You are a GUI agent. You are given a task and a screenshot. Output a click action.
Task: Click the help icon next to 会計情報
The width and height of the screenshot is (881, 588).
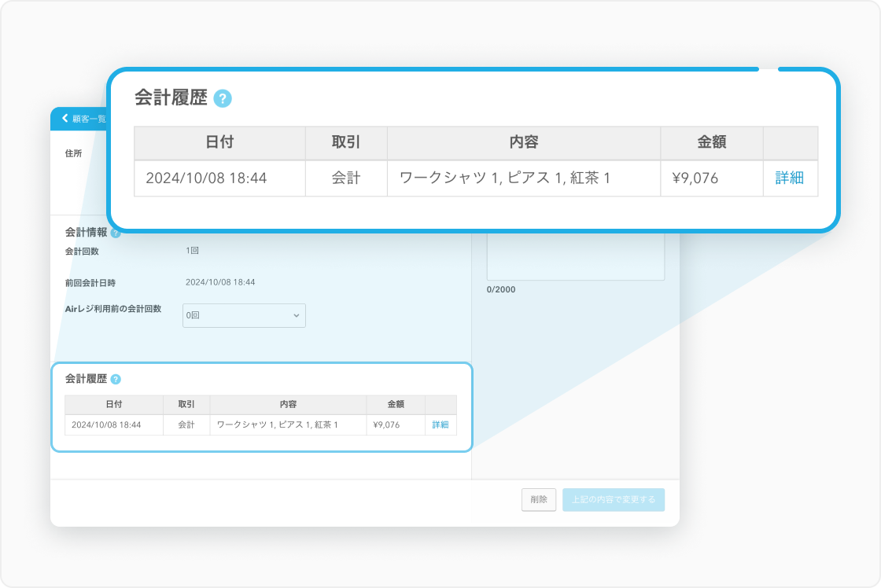116,233
